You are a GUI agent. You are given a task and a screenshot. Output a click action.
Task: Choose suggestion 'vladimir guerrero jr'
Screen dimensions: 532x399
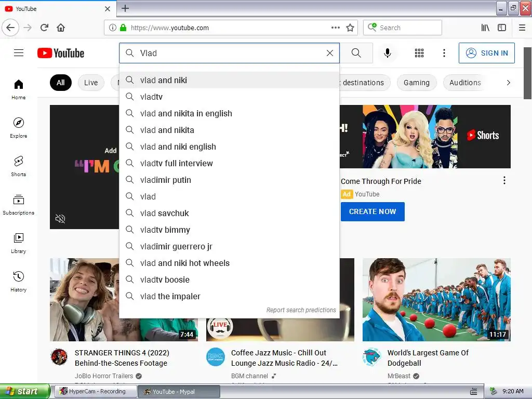click(229, 246)
